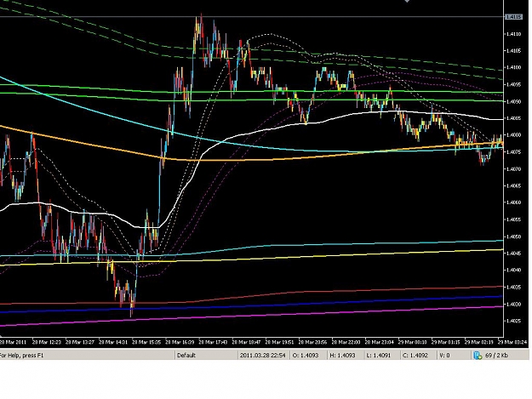Screen dimensions: 532x399
Task: Click the V: 0 volume entry
Action: [x=444, y=356]
